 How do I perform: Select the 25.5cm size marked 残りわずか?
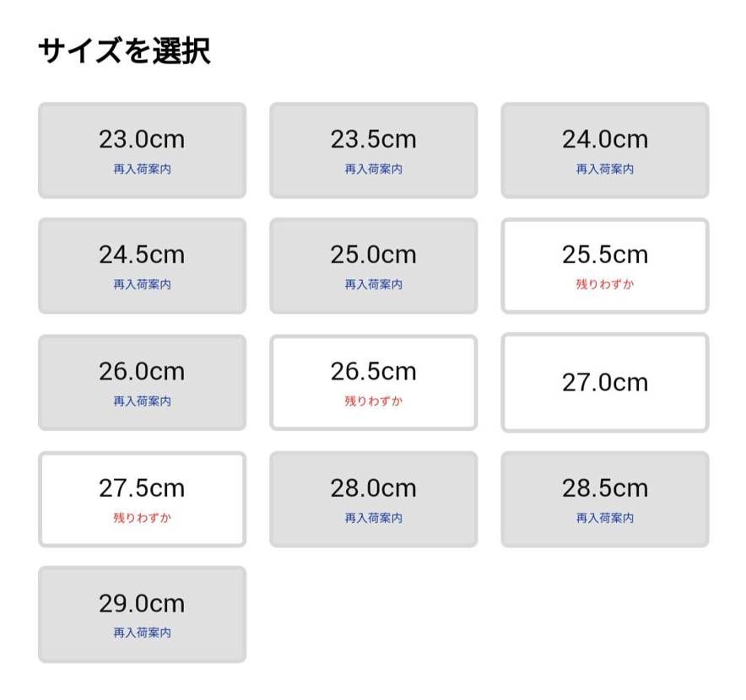click(604, 266)
